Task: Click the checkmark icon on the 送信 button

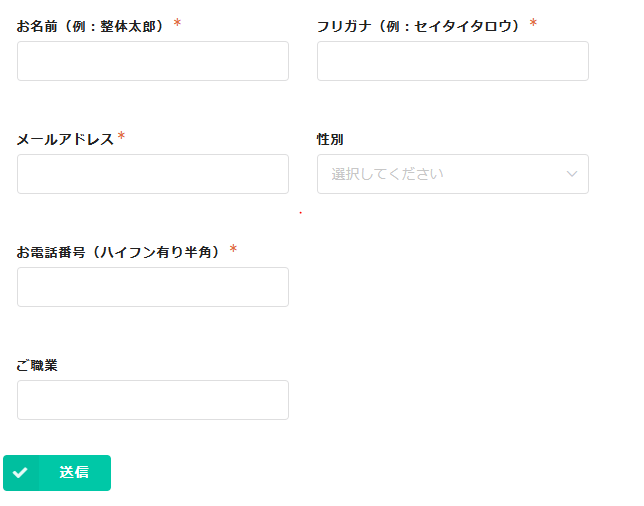Action: (x=20, y=473)
